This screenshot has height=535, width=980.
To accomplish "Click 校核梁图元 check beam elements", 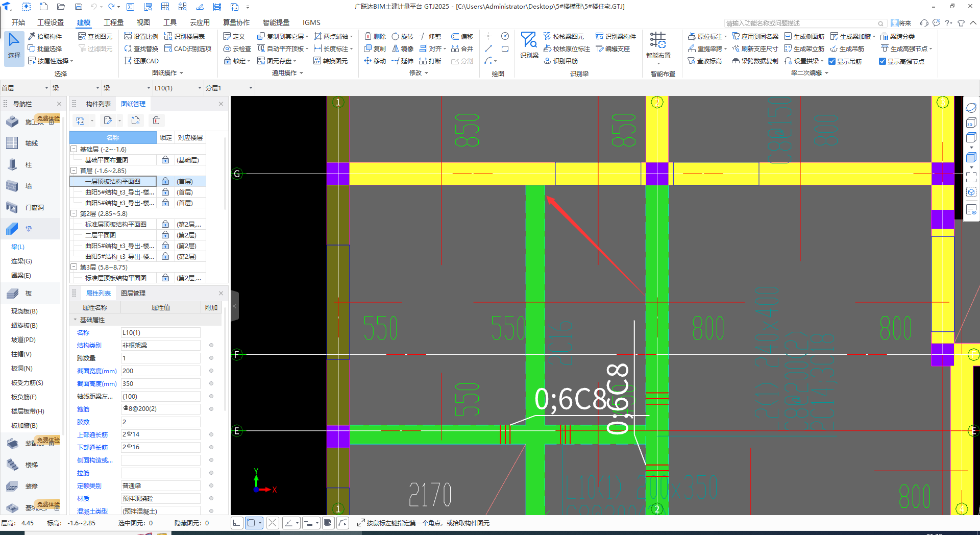I will (x=564, y=36).
